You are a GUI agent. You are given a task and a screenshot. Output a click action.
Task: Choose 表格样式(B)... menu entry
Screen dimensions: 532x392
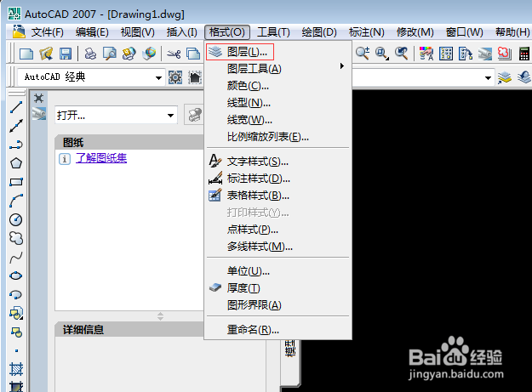(277, 196)
